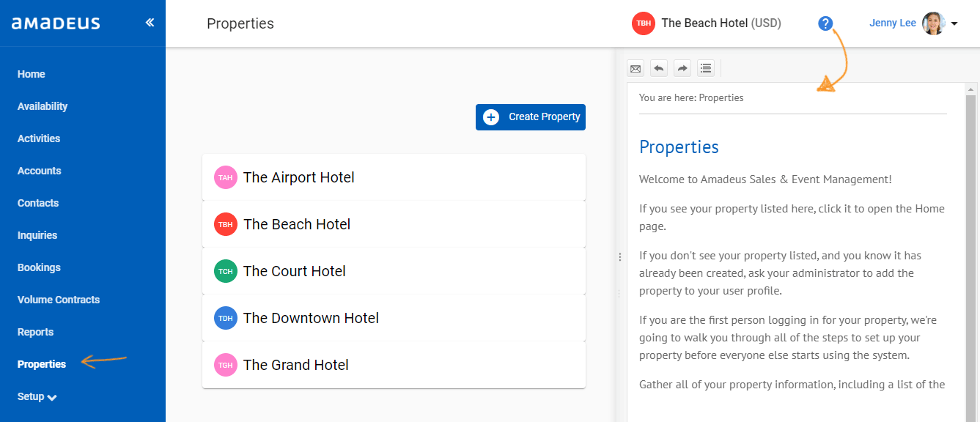Open Reports in the sidebar
Image resolution: width=980 pixels, height=422 pixels.
[36, 332]
